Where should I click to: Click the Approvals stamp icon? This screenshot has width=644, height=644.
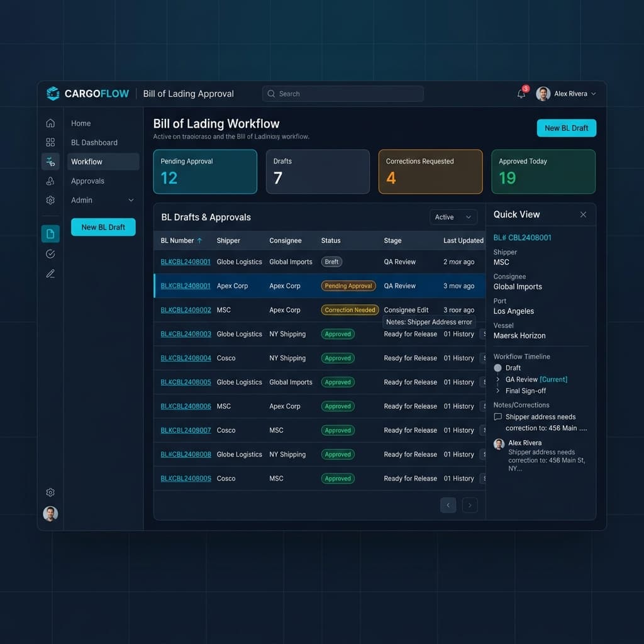(x=50, y=181)
